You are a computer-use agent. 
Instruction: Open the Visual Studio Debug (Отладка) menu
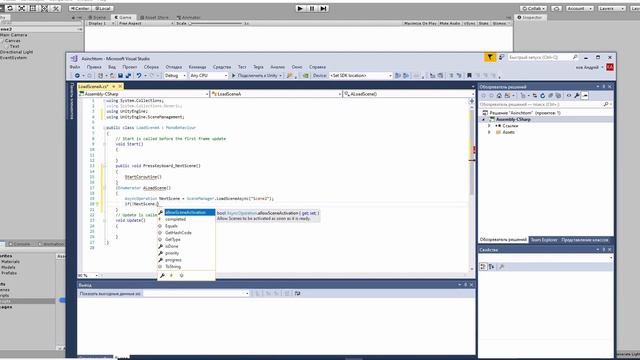[174, 67]
